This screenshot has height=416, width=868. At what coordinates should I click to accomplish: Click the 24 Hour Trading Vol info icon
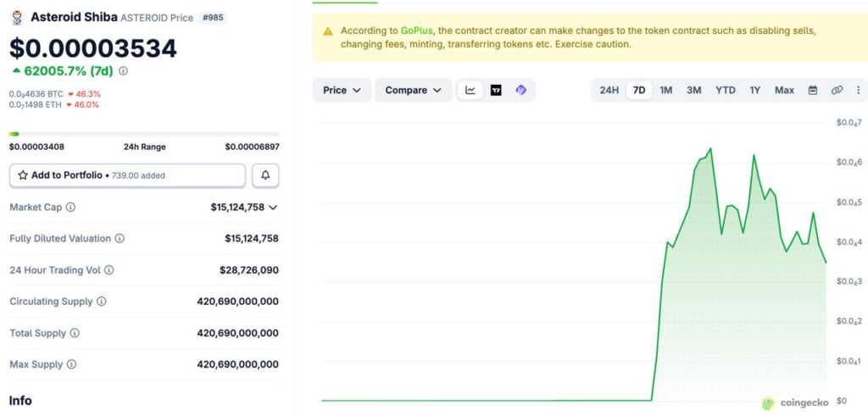108,270
